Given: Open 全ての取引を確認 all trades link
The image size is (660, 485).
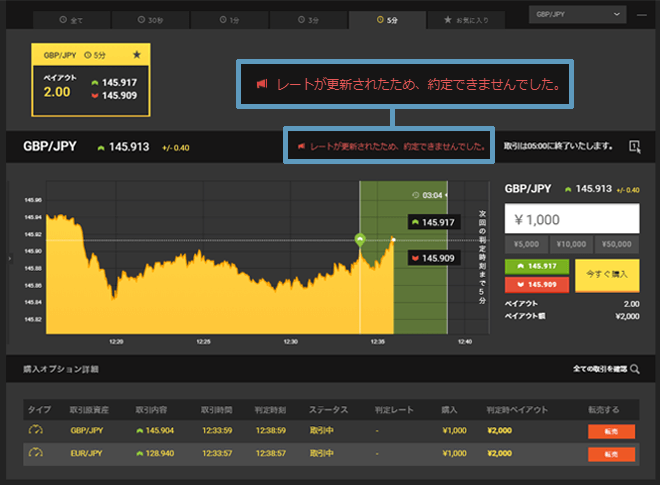Looking at the screenshot, I should (600, 369).
